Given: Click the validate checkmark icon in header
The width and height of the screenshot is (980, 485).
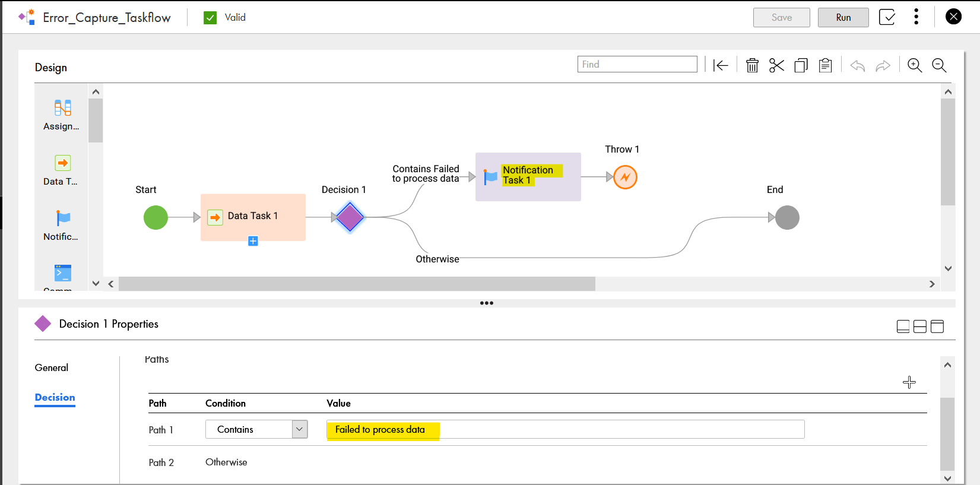Looking at the screenshot, I should coord(887,17).
